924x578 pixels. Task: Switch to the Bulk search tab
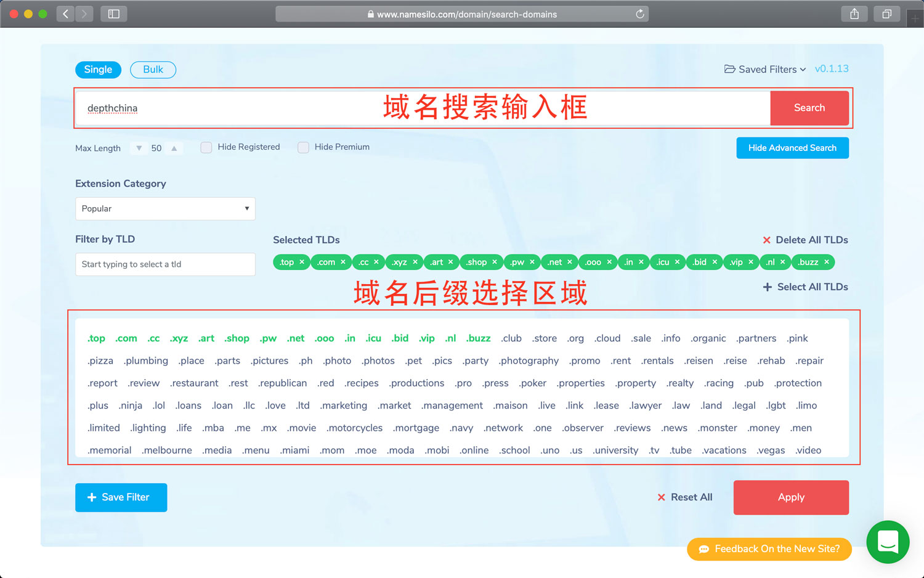(153, 70)
